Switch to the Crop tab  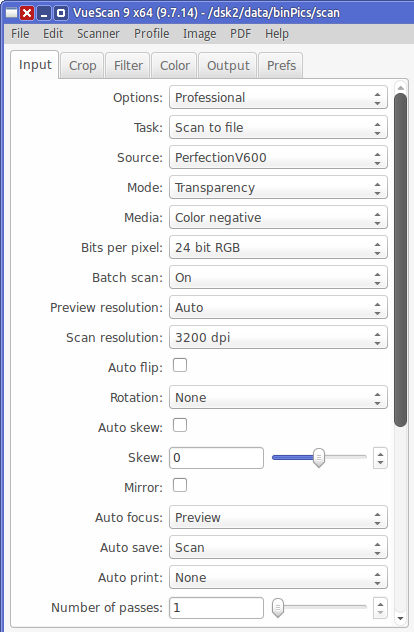click(x=83, y=65)
